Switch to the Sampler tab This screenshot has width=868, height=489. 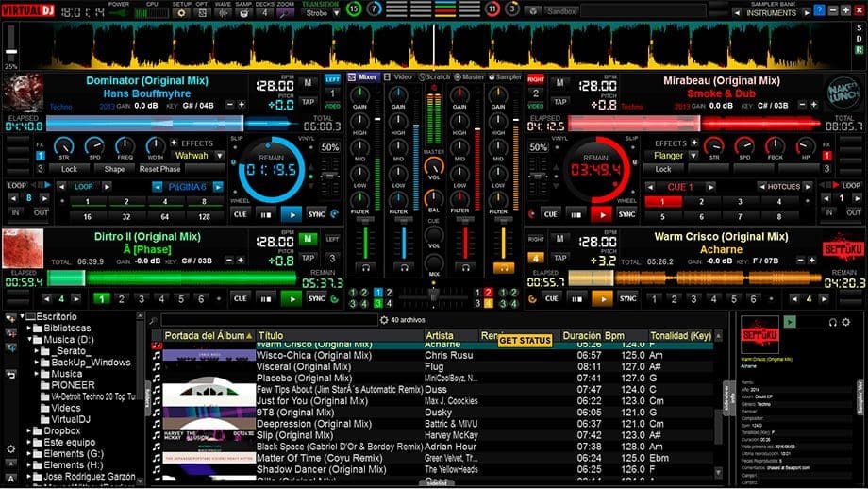click(x=506, y=77)
